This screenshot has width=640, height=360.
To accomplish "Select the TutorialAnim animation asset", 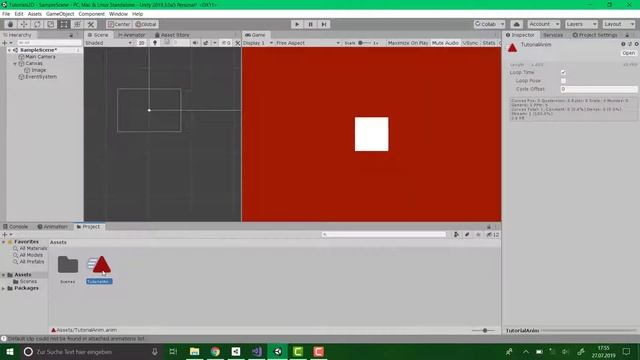I will (99, 269).
